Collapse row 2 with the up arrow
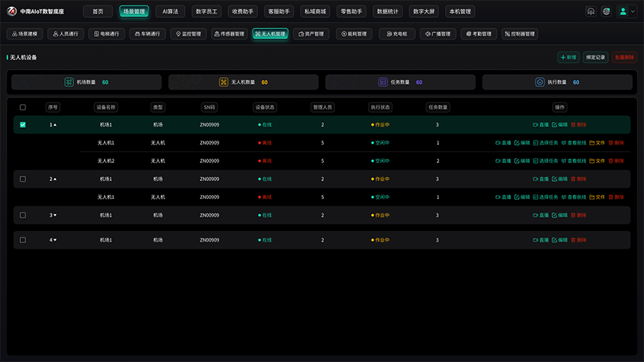The image size is (644, 362). coord(55,179)
